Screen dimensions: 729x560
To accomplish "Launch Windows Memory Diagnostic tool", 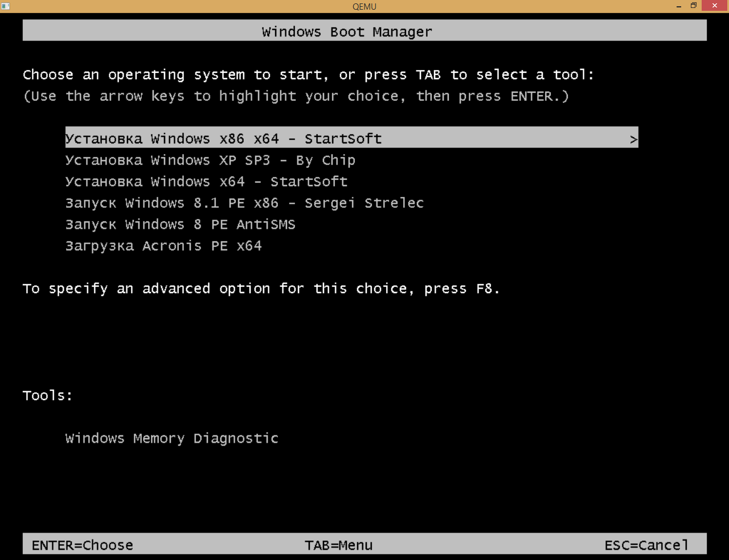I will [x=171, y=439].
